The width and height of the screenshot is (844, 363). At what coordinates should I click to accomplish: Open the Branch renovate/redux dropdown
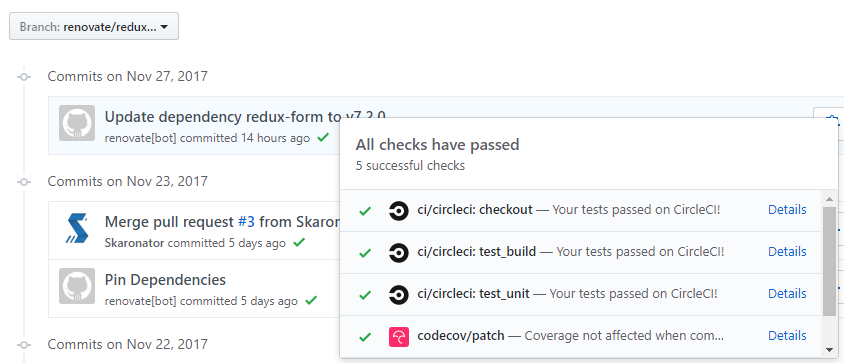coord(94,26)
